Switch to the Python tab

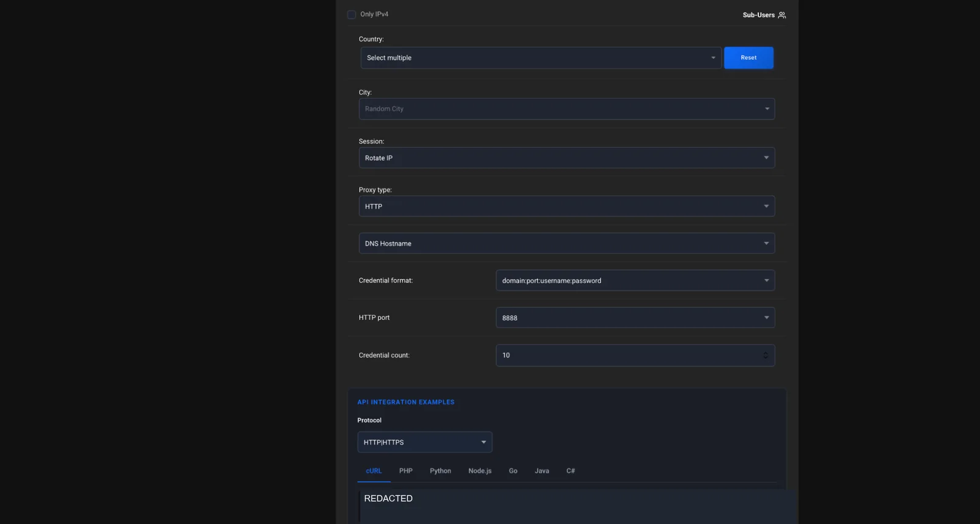coord(440,471)
